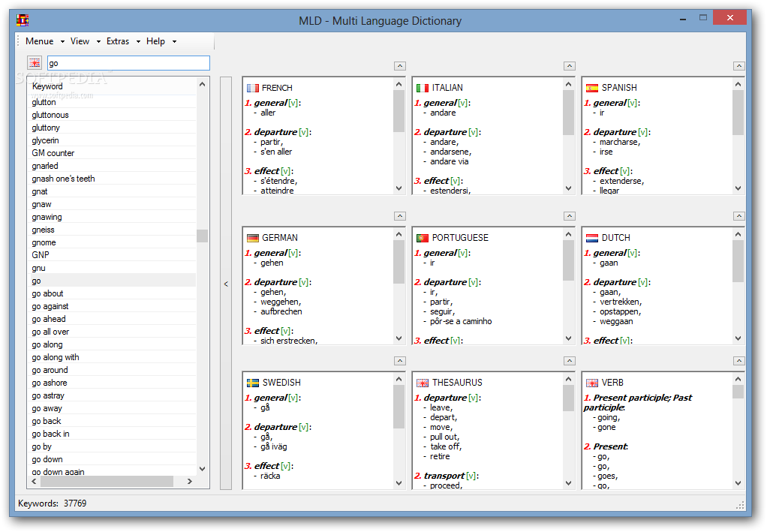Image resolution: width=767 pixels, height=532 pixels.
Task: Collapse the Swedish panel with its caret
Action: pos(400,361)
